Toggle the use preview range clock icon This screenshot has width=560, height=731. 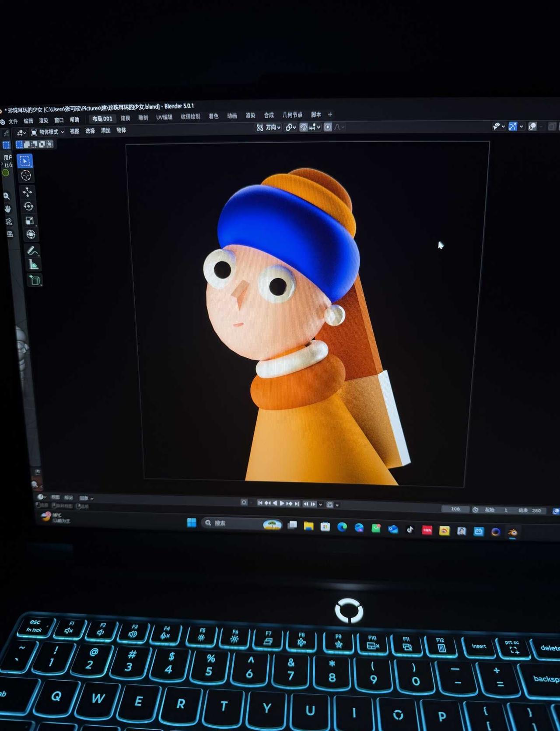tap(475, 510)
